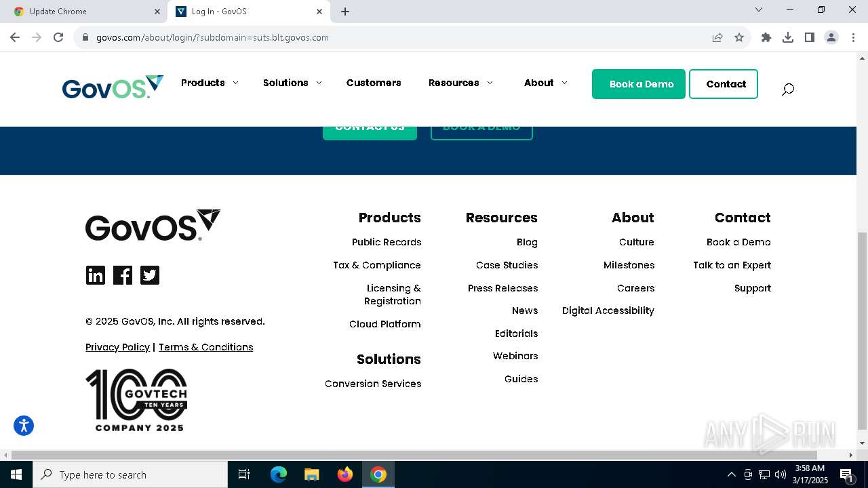Open Customers in top navigation
The image size is (868, 488).
click(374, 83)
